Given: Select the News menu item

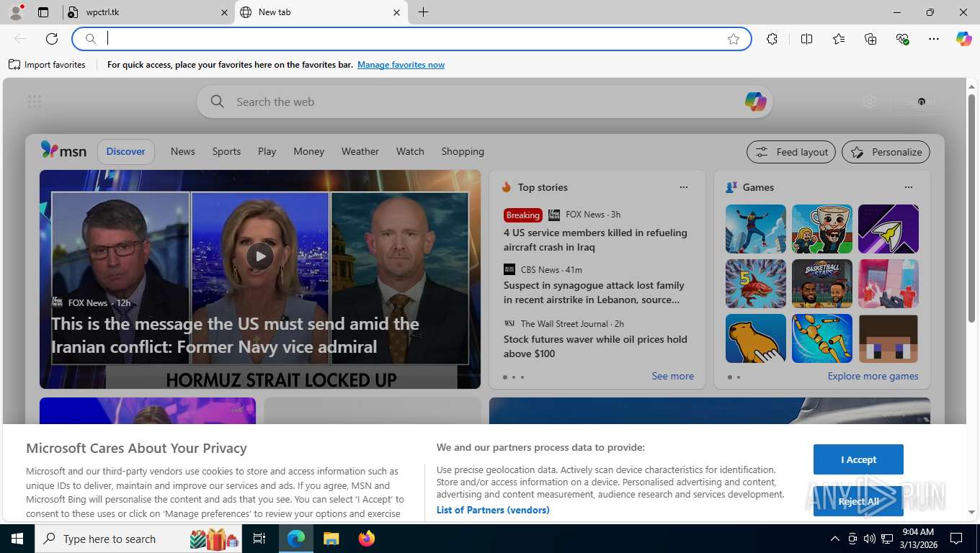Looking at the screenshot, I should click(183, 151).
